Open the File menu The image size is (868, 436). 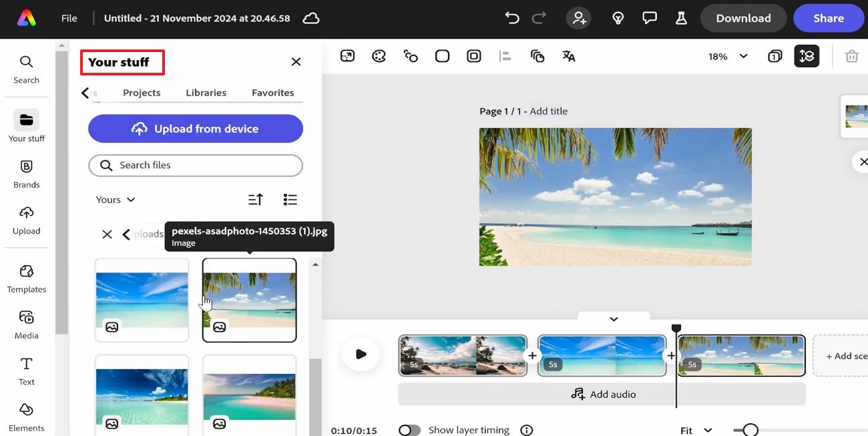69,18
